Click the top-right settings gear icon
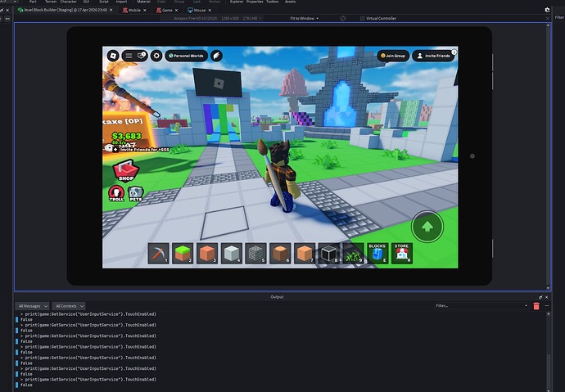The image size is (565, 392). click(x=547, y=10)
